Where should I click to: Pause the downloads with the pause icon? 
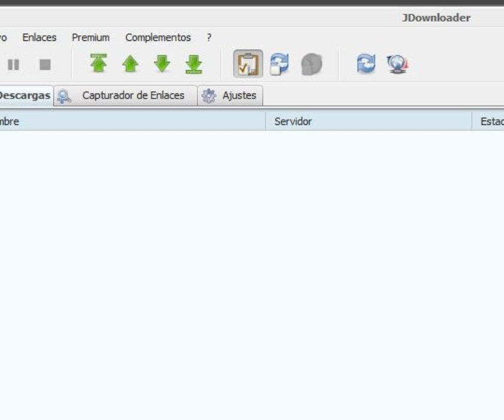coord(13,65)
